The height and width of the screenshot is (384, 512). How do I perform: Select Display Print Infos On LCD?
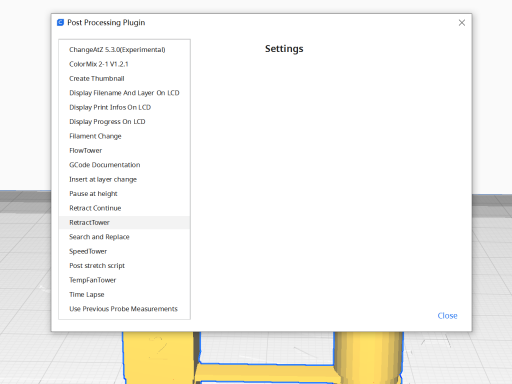point(124,107)
